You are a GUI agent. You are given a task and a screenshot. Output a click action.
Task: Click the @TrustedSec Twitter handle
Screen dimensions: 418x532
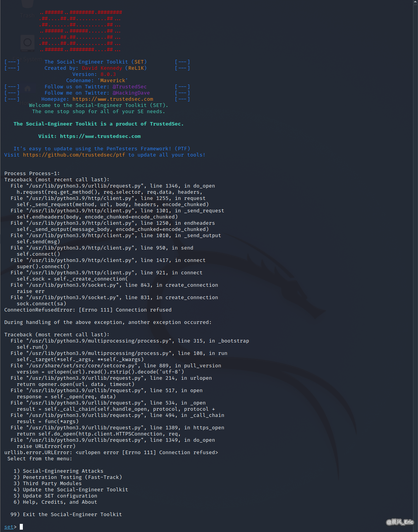pos(130,87)
